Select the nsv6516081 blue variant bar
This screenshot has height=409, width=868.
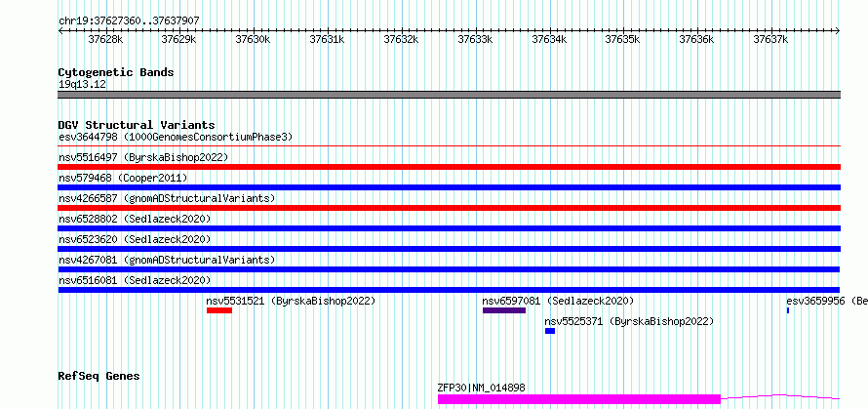click(x=449, y=290)
